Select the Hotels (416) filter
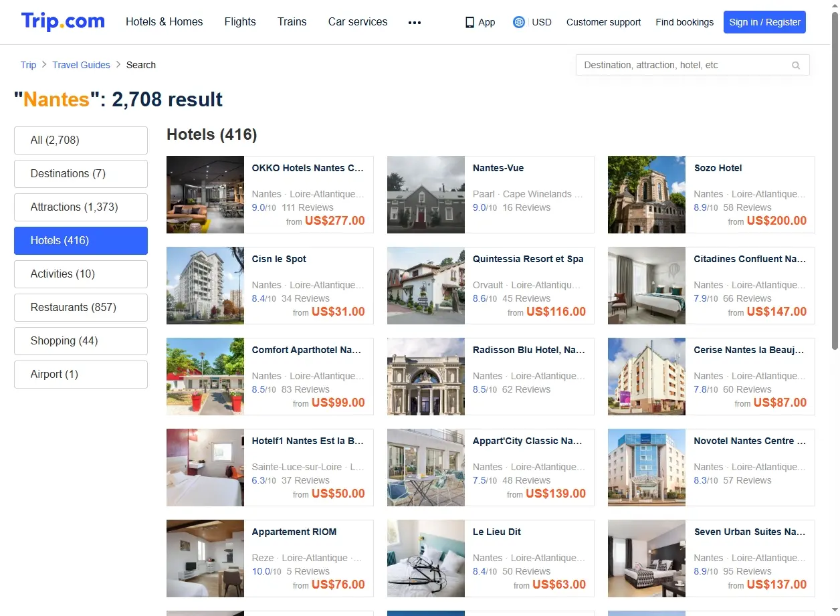The width and height of the screenshot is (840, 616). point(81,241)
